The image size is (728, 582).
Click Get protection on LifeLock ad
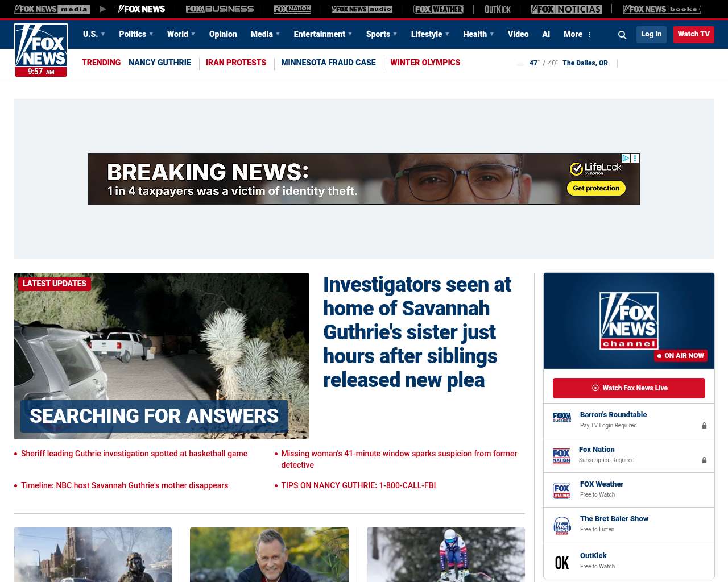(596, 188)
